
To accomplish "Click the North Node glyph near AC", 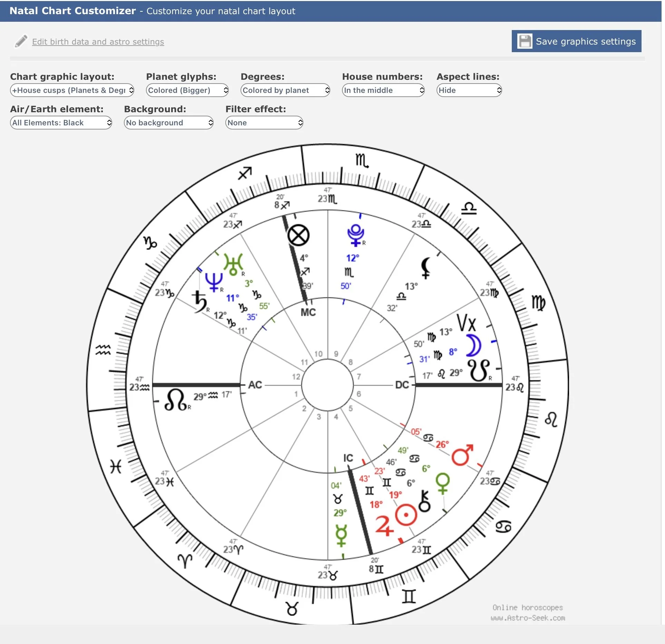I will (176, 400).
